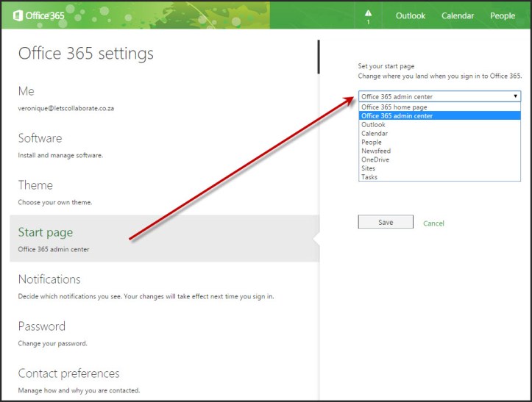Go to Calendar in the top bar

tap(458, 16)
